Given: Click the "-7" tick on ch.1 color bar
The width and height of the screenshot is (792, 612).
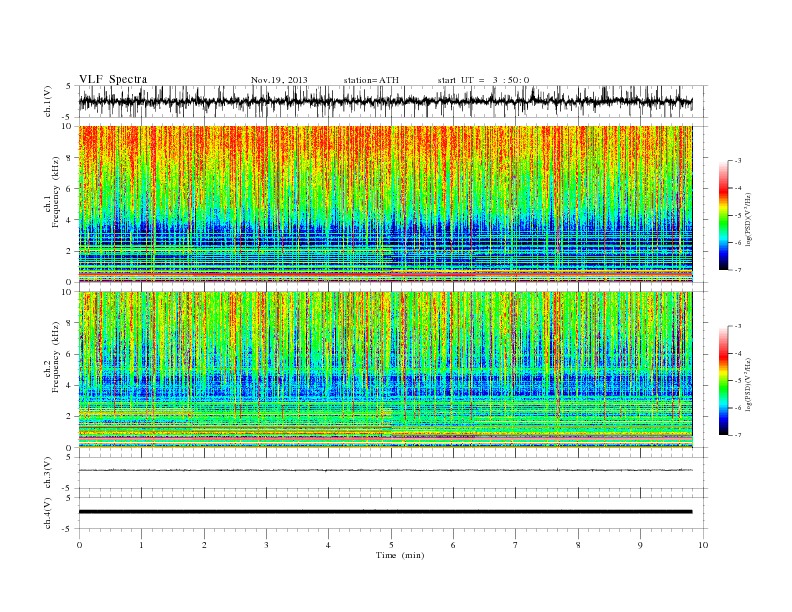Looking at the screenshot, I should point(738,270).
